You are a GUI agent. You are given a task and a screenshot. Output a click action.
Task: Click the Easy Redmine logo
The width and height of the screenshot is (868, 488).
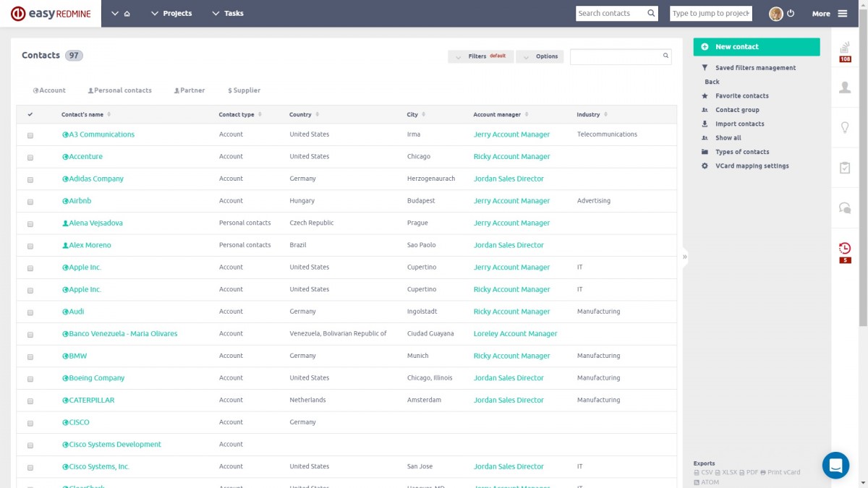pos(50,14)
